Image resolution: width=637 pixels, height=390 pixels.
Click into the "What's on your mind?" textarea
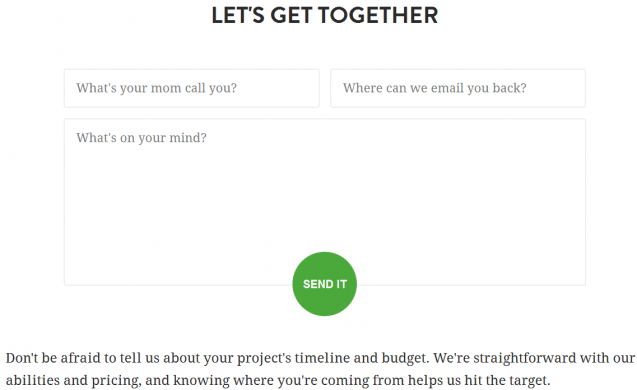[325, 202]
